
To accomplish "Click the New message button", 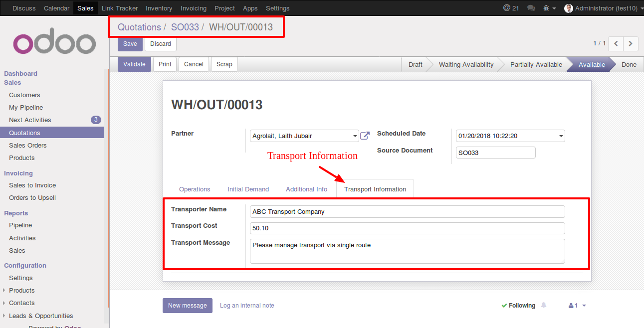I will point(188,306).
